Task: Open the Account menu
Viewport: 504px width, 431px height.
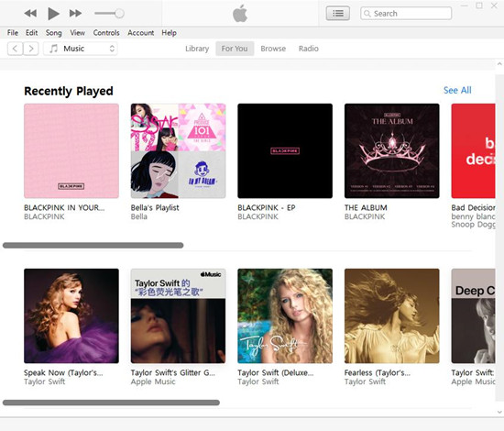Action: 140,33
